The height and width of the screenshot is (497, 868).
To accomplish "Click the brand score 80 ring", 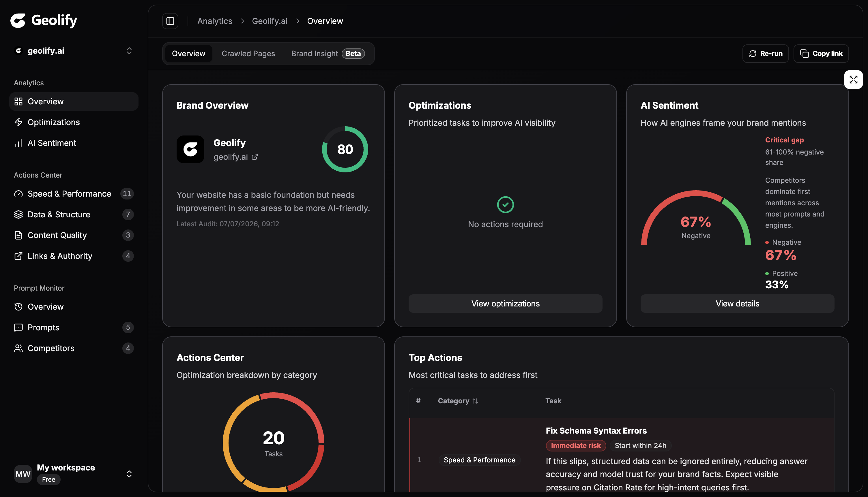I will click(x=345, y=150).
